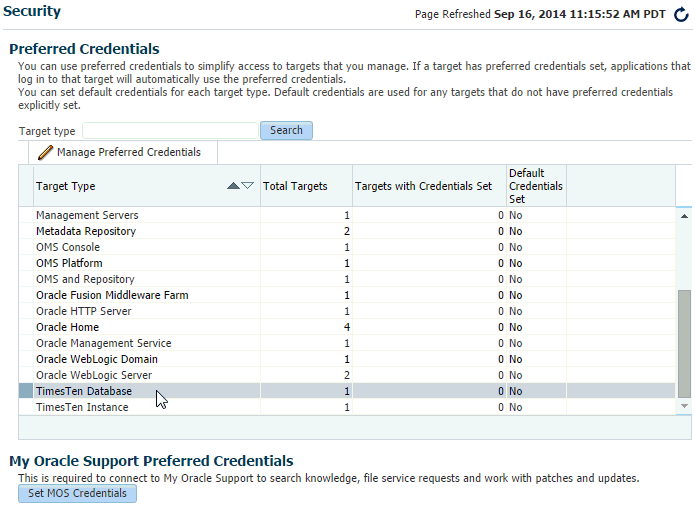Viewport: 695px width, 512px height.
Task: Sort Target Type descending with the hollow triangle
Action: (247, 186)
